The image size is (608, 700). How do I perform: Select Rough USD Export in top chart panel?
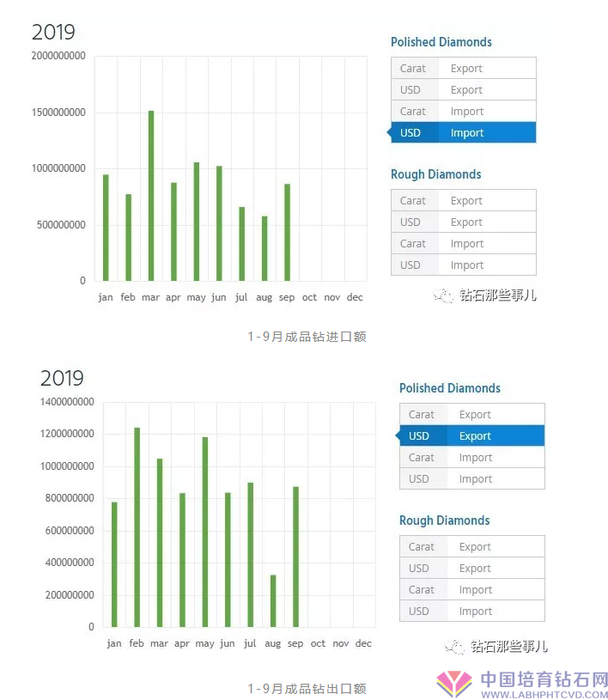tap(464, 222)
